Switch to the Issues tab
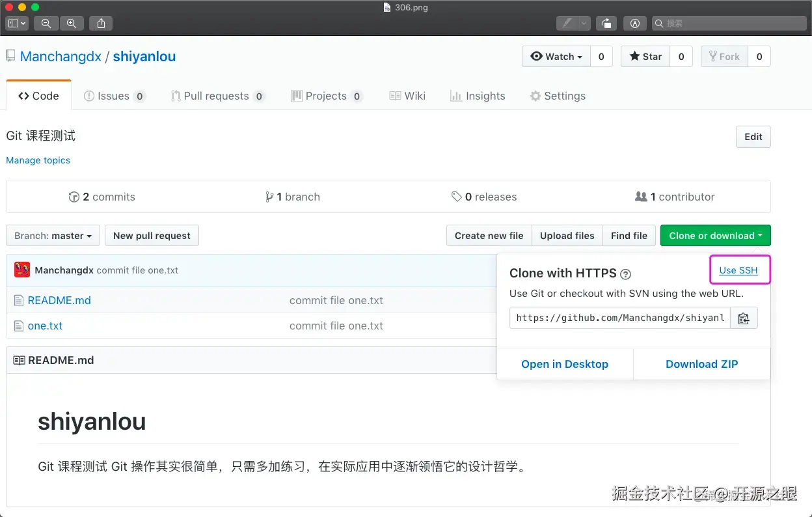Viewport: 812px width, 517px height. 115,96
